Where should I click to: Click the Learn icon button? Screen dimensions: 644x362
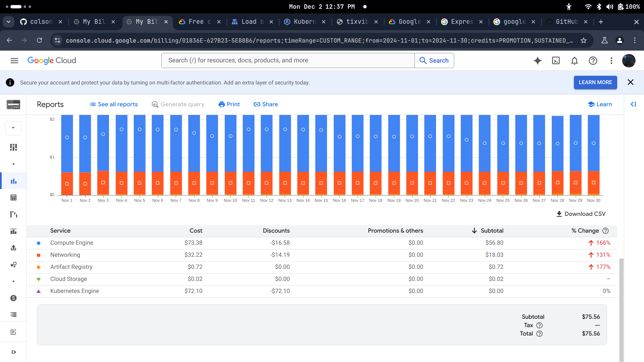599,104
